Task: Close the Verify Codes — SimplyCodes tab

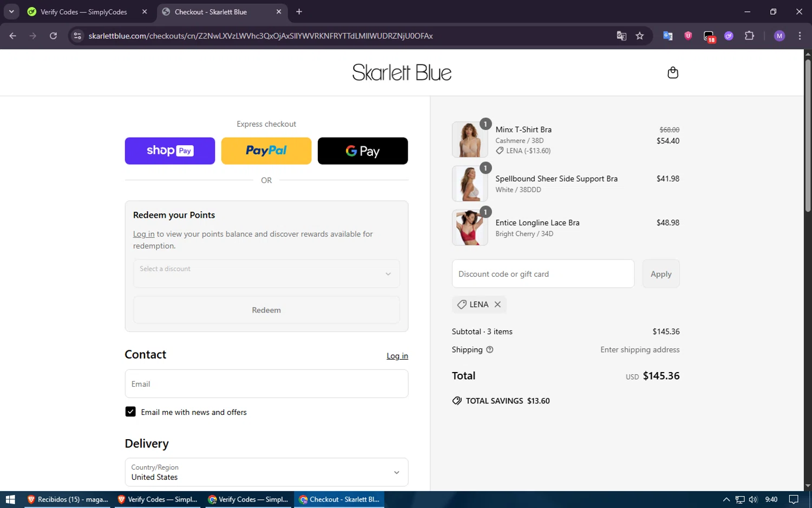Action: (145, 11)
